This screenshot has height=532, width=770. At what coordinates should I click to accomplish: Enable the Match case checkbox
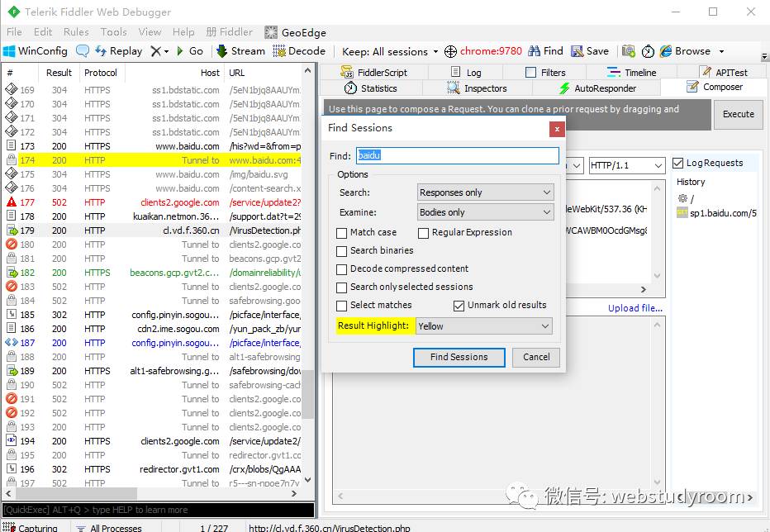tap(341, 232)
